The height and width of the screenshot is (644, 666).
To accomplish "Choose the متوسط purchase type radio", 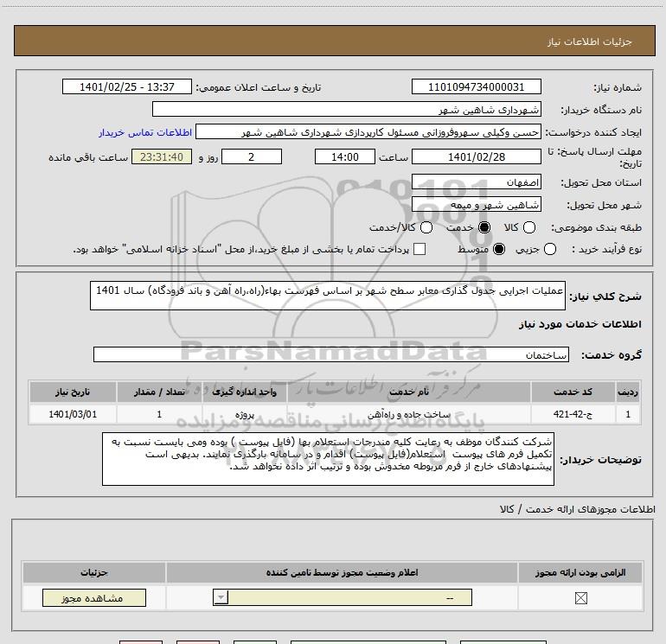I will [x=499, y=249].
